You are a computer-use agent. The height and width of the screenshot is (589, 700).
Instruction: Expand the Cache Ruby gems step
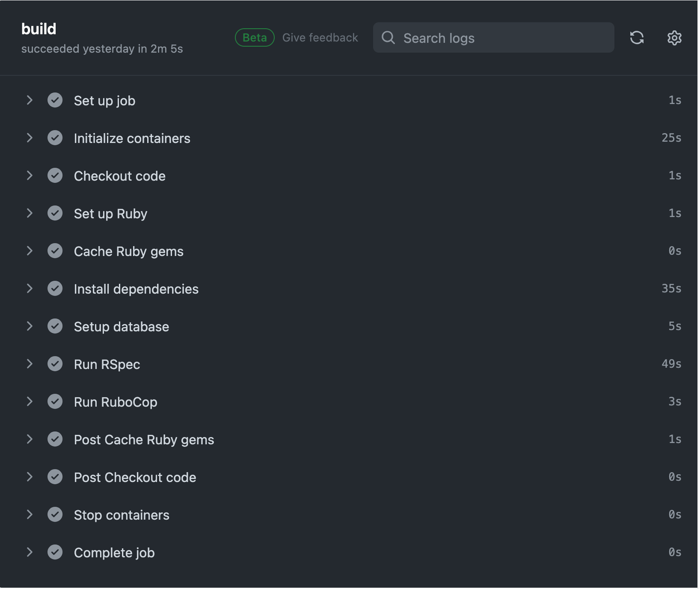pyautogui.click(x=30, y=251)
